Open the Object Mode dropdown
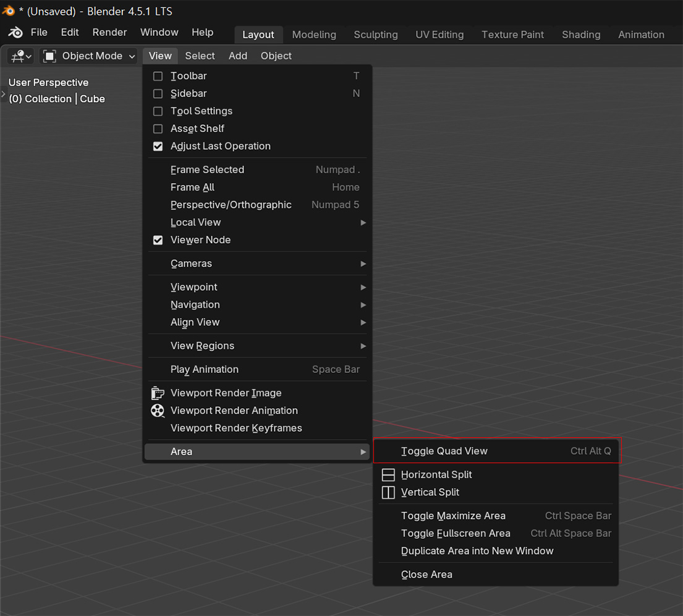 pyautogui.click(x=89, y=56)
